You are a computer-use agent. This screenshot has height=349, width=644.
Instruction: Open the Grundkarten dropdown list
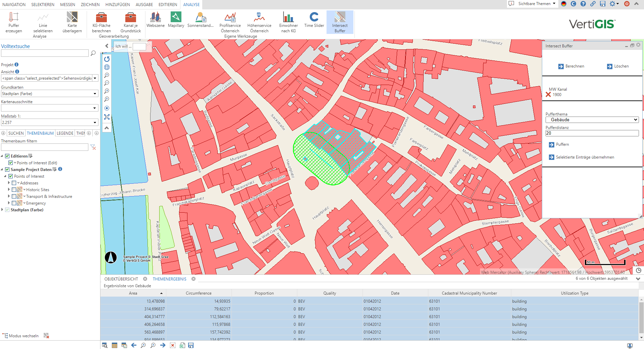tap(95, 94)
